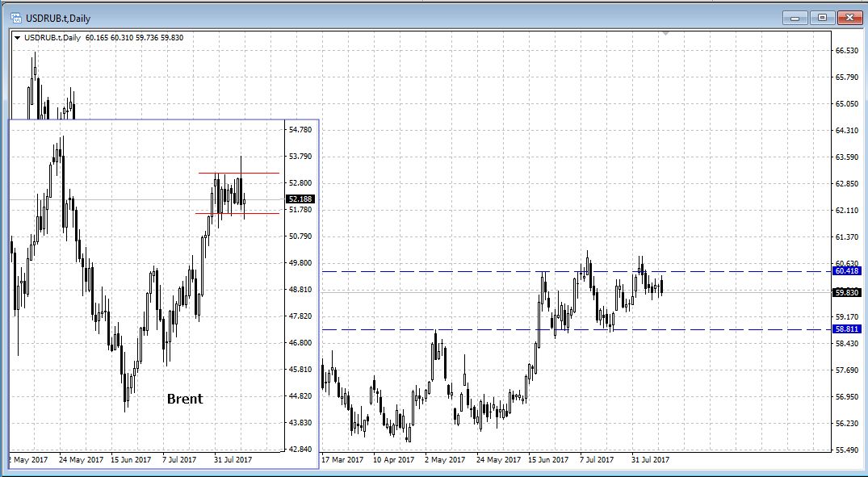Click the 31 Jul 2017 date on Brent axis

coord(233,460)
